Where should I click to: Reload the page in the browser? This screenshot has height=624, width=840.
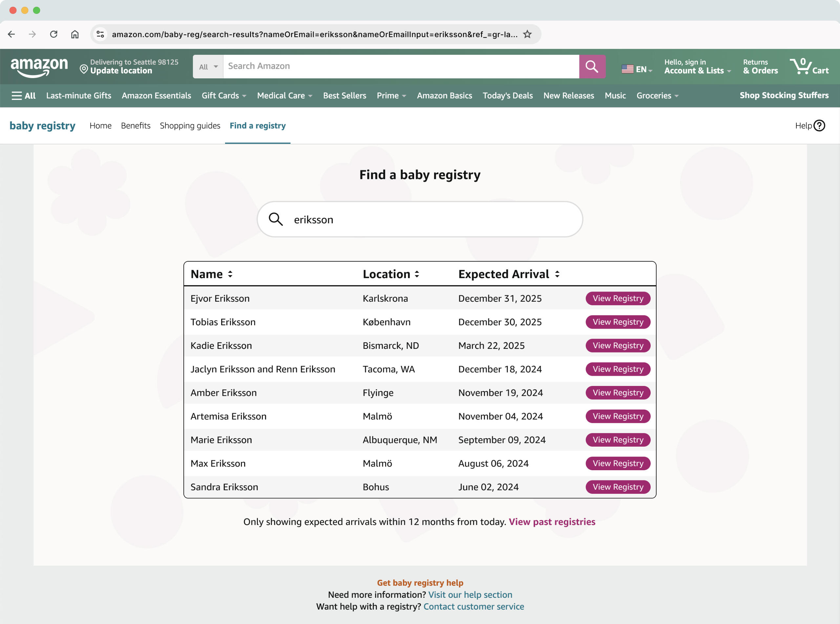(x=54, y=34)
